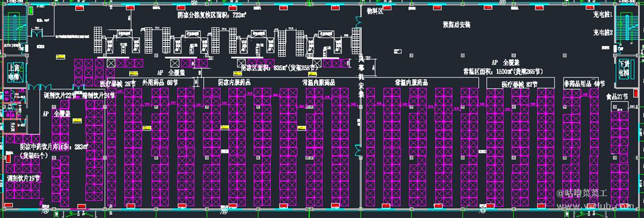Image resolution: width=644 pixels, height=218 pixels.
Task: Select the 上货电梯 elevator symbol
Action: pyautogui.click(x=15, y=71)
